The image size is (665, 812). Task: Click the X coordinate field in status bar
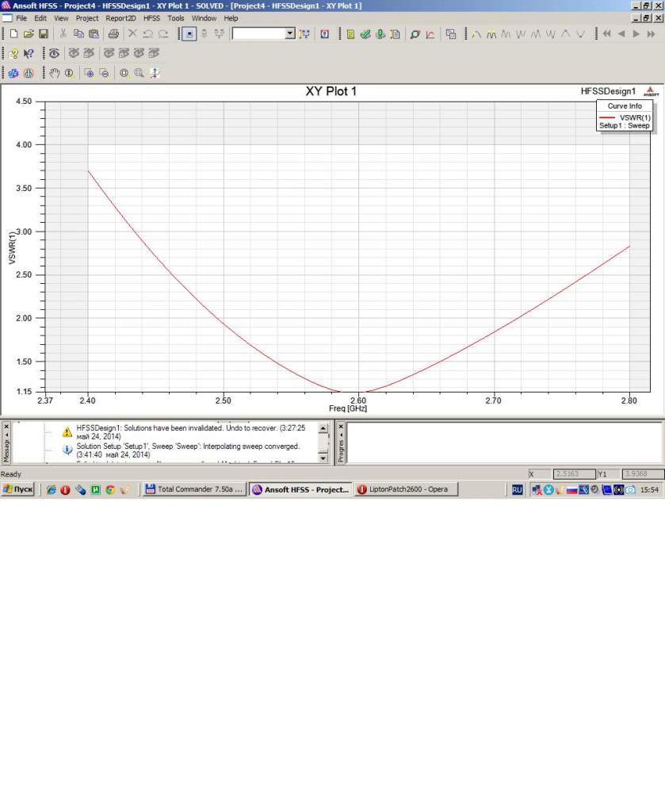click(x=575, y=474)
